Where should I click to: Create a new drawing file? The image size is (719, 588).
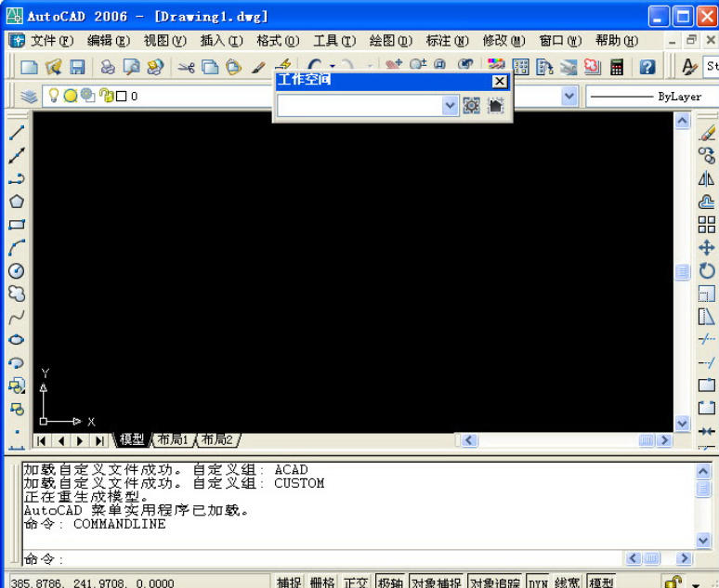point(30,67)
